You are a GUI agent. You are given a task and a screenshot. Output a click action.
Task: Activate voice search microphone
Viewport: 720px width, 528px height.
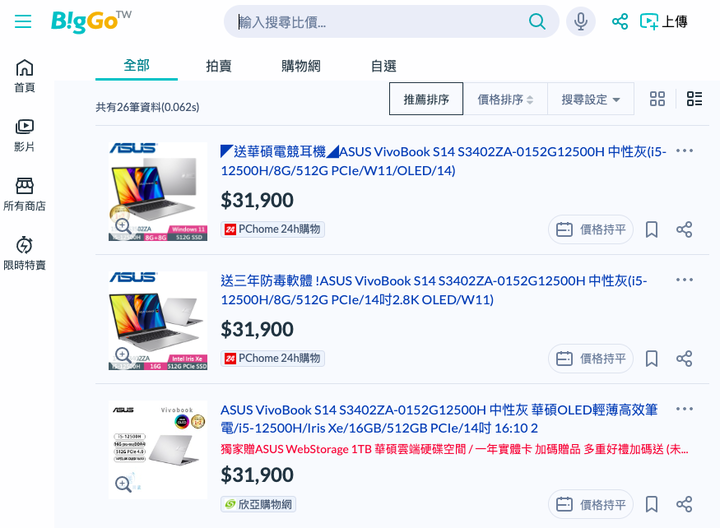point(581,21)
